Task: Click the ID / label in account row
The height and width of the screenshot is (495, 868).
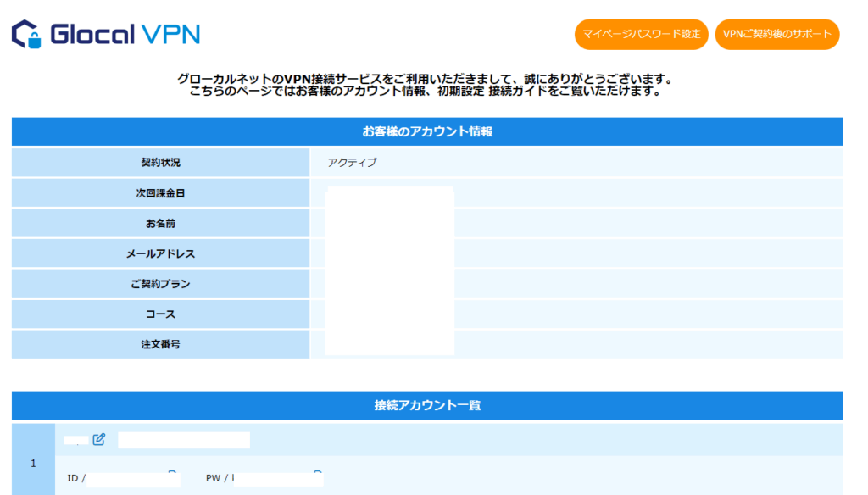Action: coord(76,478)
